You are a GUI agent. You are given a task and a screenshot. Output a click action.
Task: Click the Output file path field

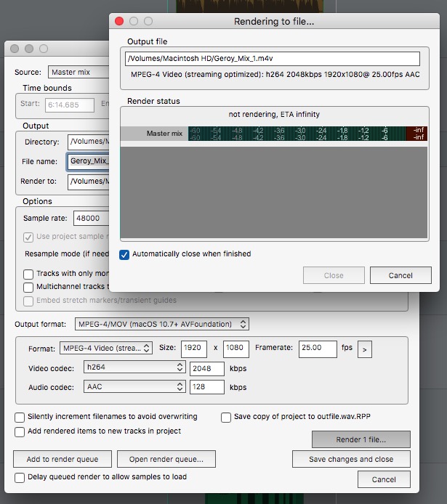click(x=273, y=59)
